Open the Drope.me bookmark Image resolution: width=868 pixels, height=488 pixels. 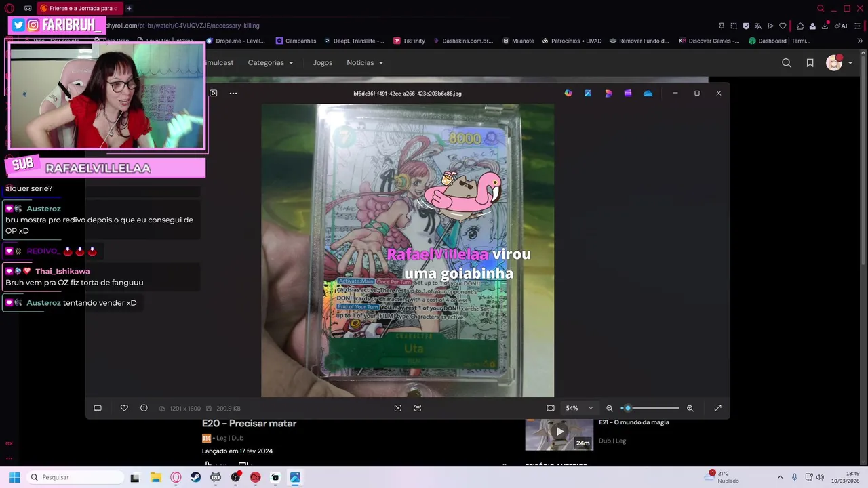point(237,41)
